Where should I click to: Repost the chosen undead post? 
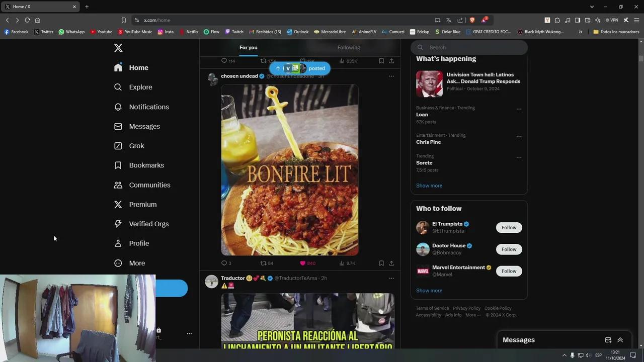tap(263, 263)
